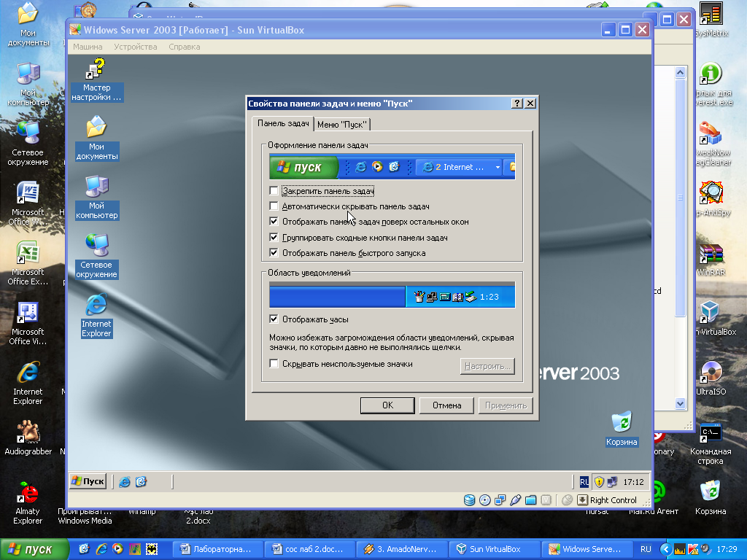Viewport: 747px width, 560px height.
Task: Toggle 'Группировать сходные кнопки панели задач'
Action: click(274, 237)
